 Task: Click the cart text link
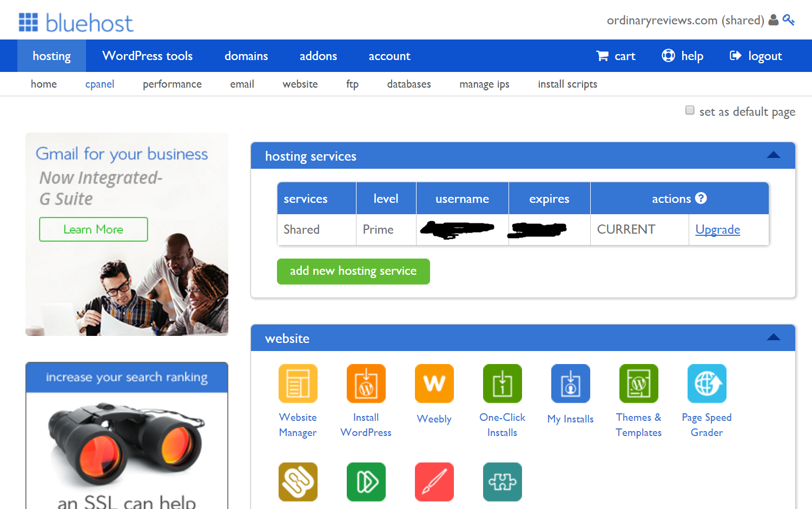coord(625,56)
